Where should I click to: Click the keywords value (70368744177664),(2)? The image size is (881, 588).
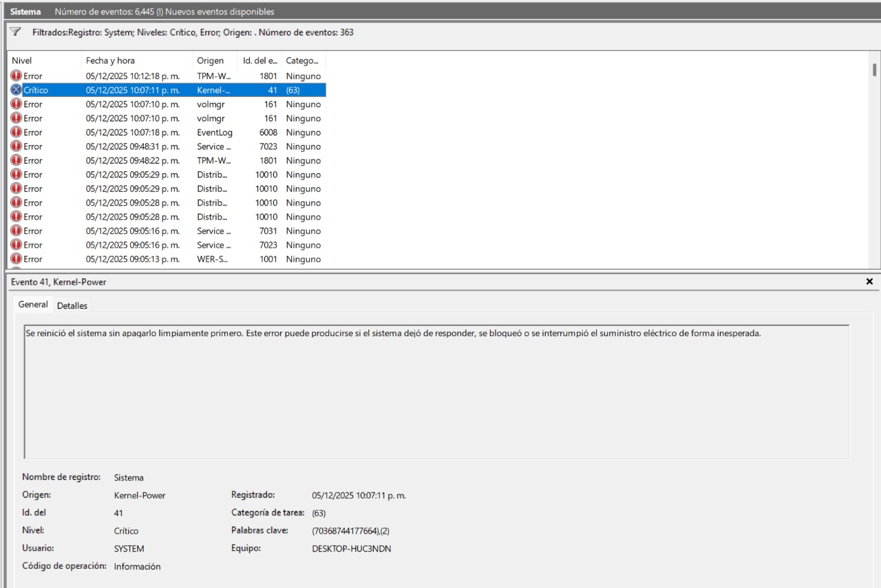(350, 531)
